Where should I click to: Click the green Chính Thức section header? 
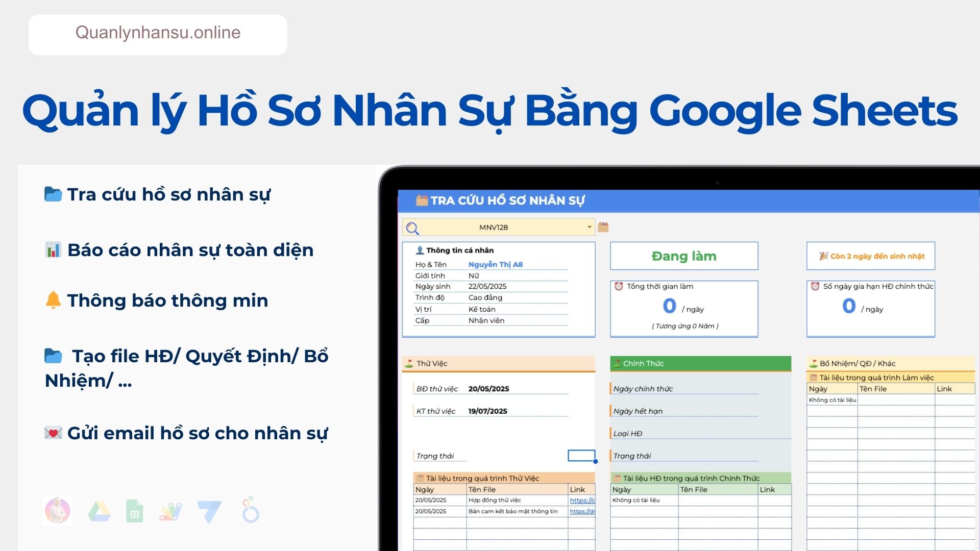point(701,363)
